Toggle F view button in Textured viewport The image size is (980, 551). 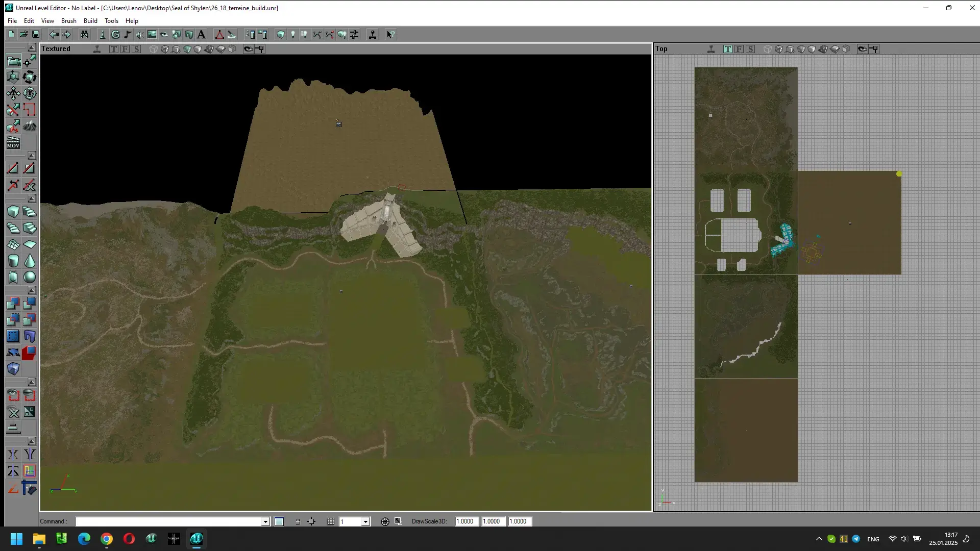pos(125,49)
